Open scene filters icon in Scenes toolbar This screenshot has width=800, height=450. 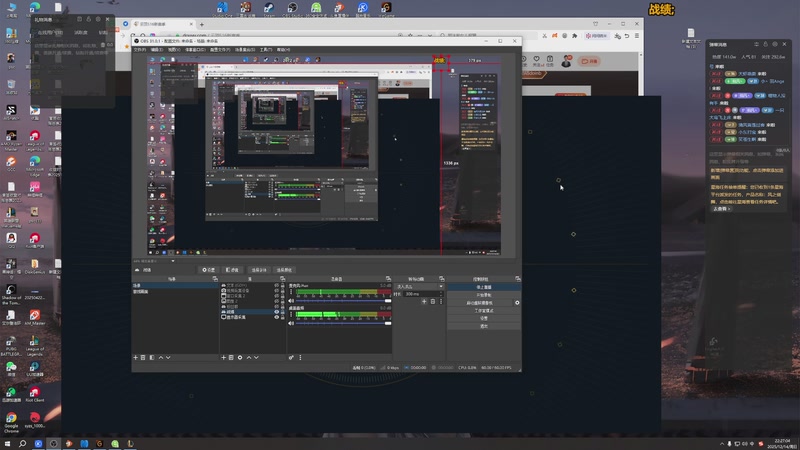point(152,358)
